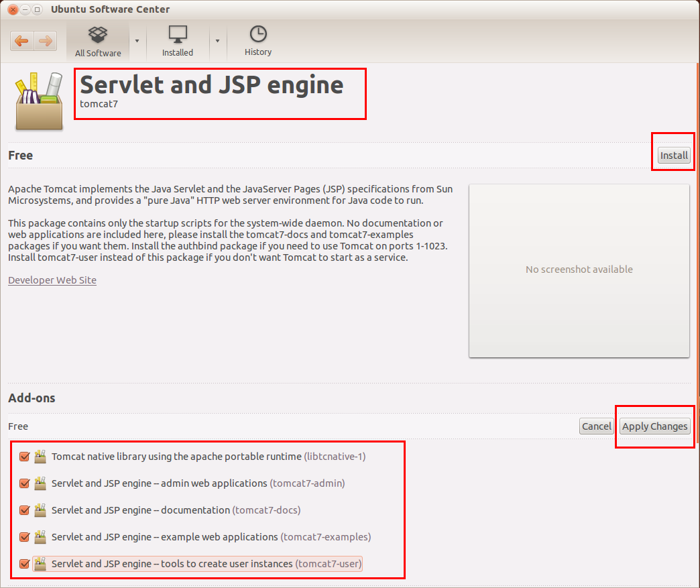
Task: Open the All Software view
Action: tap(98, 42)
